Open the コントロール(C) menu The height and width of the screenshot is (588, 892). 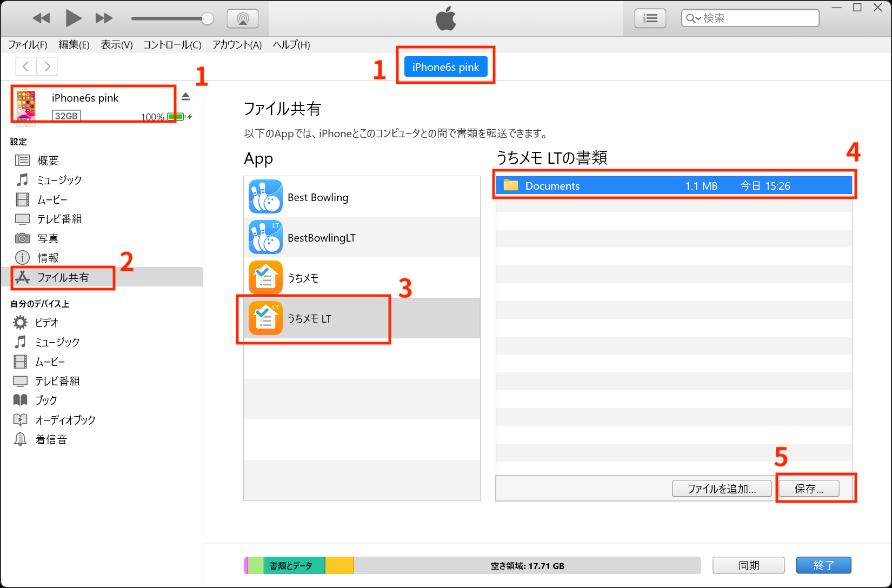[x=172, y=45]
